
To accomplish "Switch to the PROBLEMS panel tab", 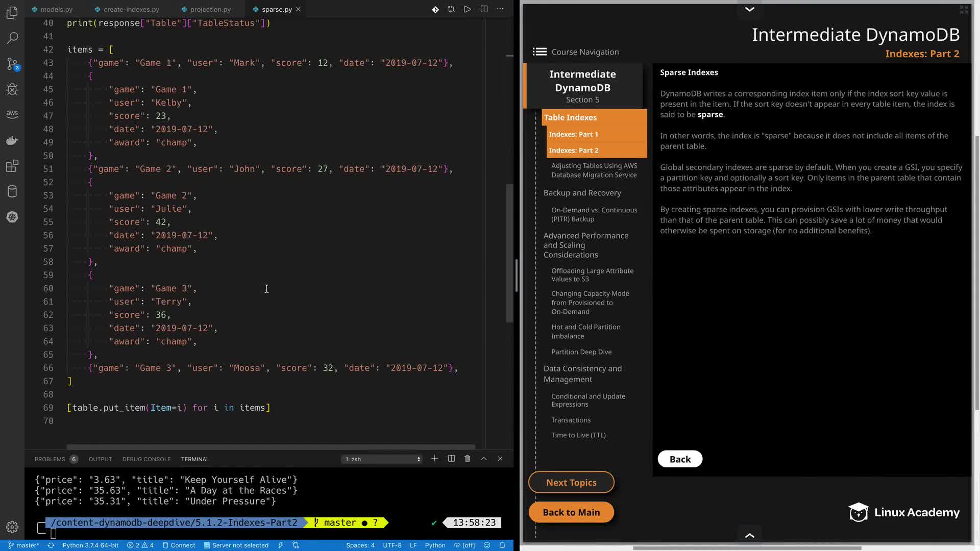I will point(50,459).
